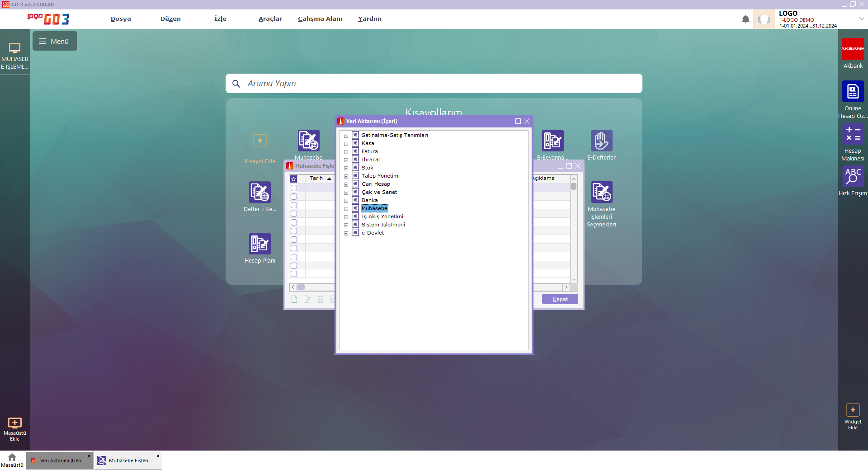Toggle the checkbox next to e-Devlet
Viewport: 868px width, 470px height.
tap(355, 233)
